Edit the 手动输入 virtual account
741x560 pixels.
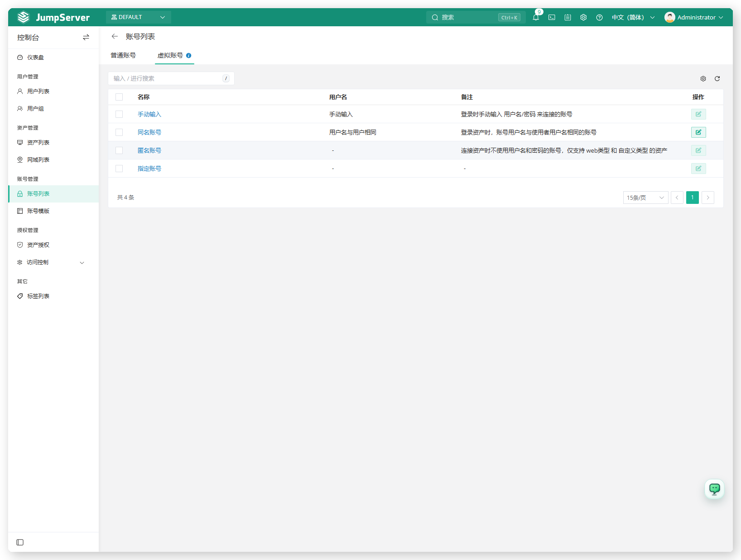coord(698,114)
